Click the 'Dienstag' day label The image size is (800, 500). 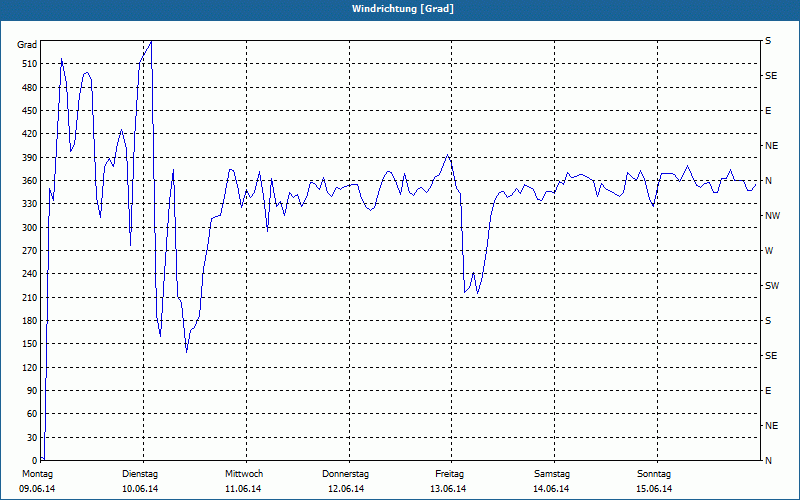140,474
